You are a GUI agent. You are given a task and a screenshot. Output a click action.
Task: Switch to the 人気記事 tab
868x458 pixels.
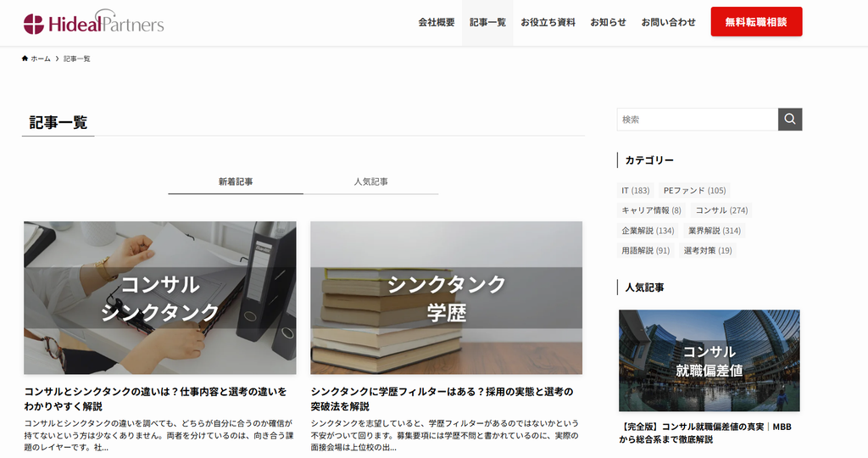pos(371,182)
